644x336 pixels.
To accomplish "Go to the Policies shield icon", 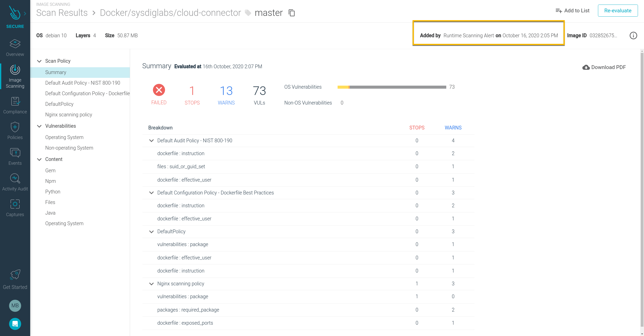I will tap(15, 127).
